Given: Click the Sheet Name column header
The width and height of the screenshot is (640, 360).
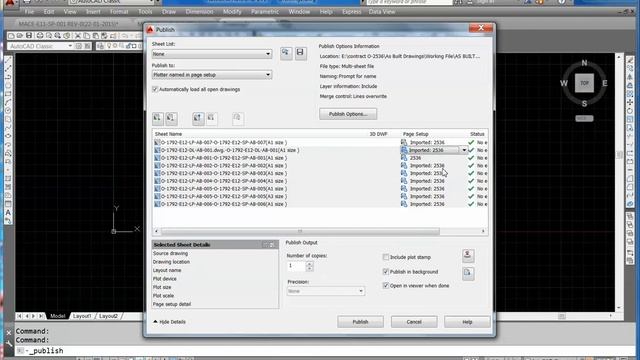Looking at the screenshot, I should point(168,134).
